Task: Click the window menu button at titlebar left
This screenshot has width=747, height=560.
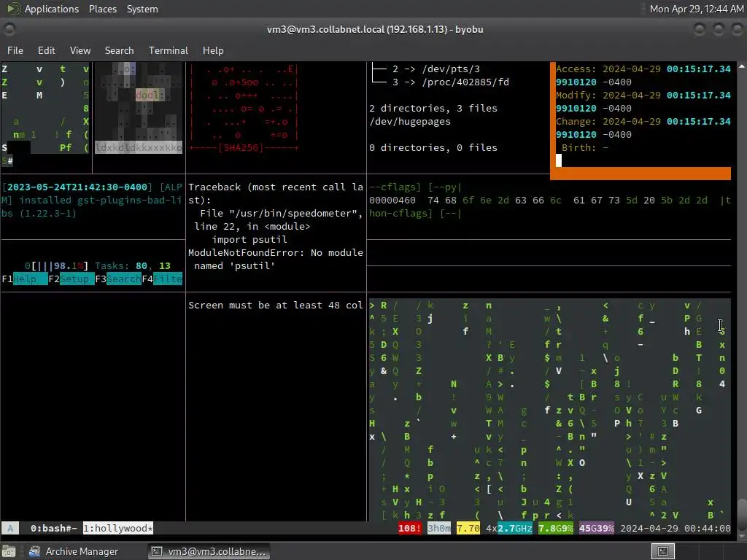Action: pyautogui.click(x=9, y=29)
